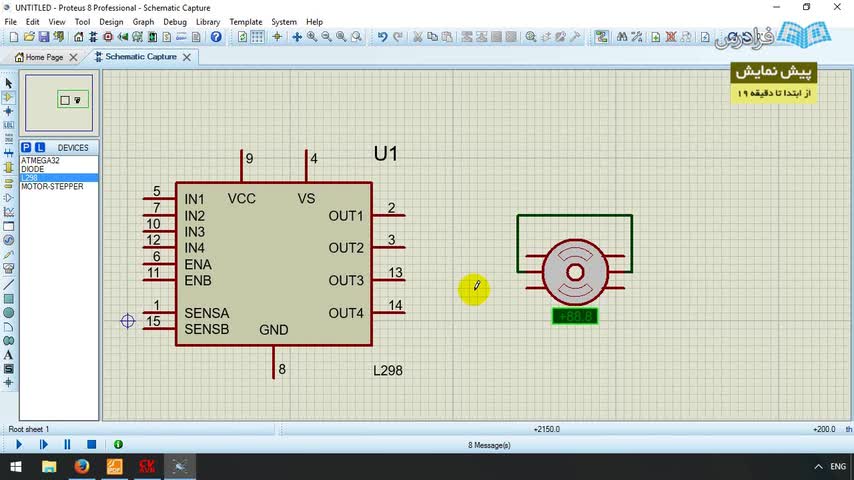Click the New Project toolbar icon
Screen dimensions: 854x480
14,37
